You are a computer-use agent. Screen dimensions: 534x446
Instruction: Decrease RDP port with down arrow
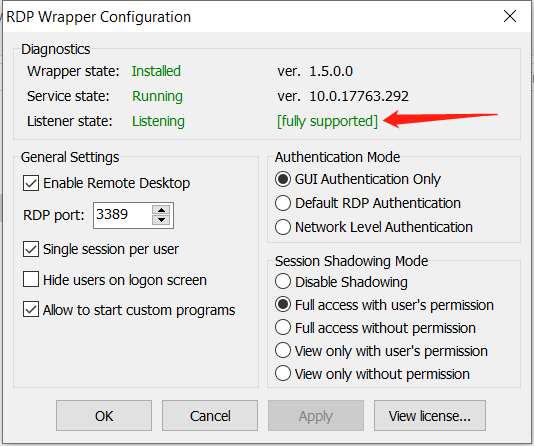pos(161,220)
